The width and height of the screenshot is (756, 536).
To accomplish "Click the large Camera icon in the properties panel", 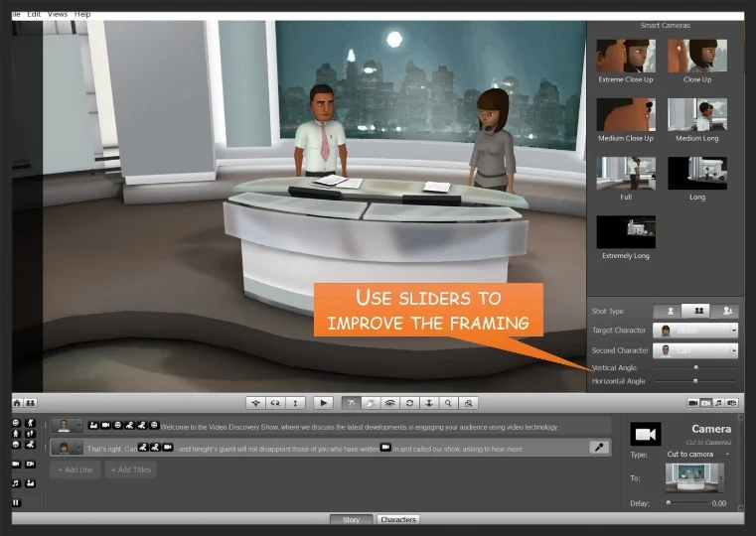I will tap(645, 434).
